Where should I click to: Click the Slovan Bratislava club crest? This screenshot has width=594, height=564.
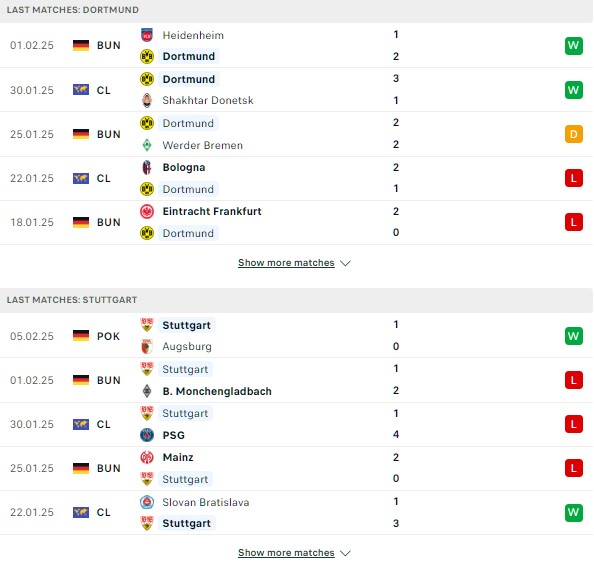tap(147, 502)
